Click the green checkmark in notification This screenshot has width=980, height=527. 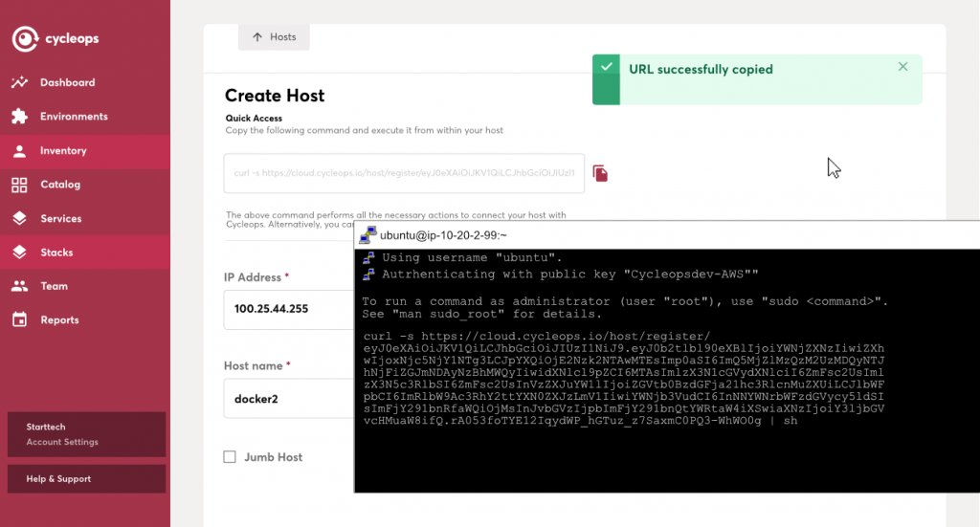(x=606, y=67)
